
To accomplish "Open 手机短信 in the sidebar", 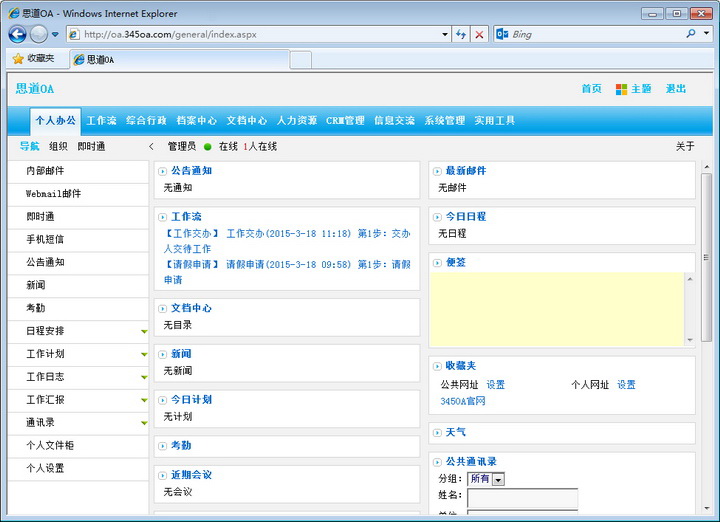I will [78, 240].
